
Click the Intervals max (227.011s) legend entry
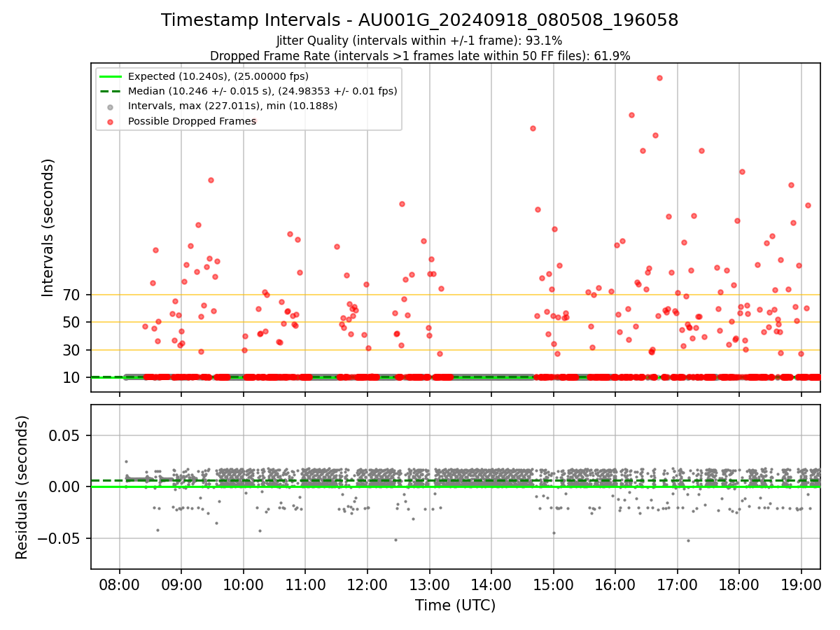click(x=233, y=106)
